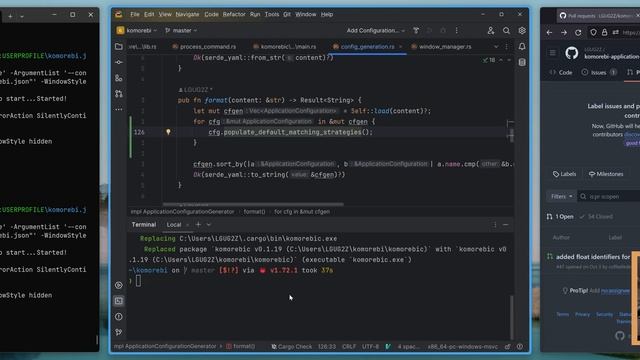Click CRLF line separator in status bar

pos(349,347)
